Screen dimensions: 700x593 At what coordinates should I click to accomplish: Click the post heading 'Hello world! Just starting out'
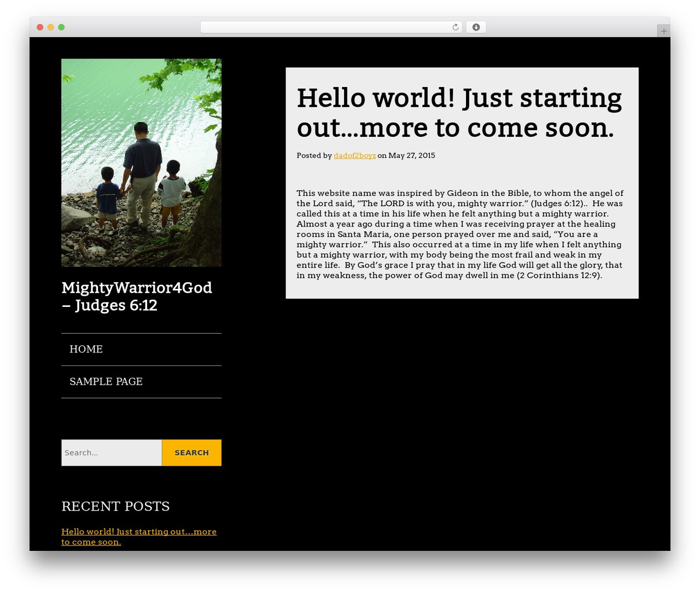(x=459, y=113)
